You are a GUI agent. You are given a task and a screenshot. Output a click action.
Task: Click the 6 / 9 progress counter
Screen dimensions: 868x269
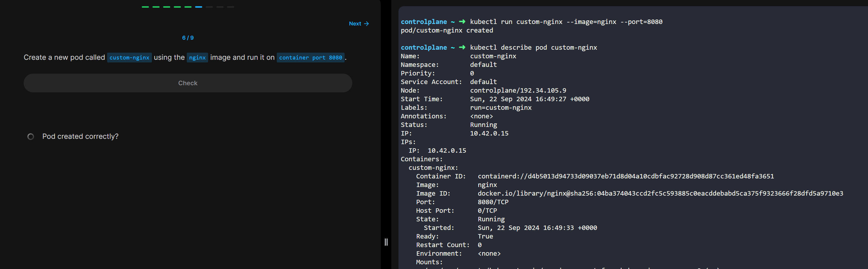coord(188,38)
